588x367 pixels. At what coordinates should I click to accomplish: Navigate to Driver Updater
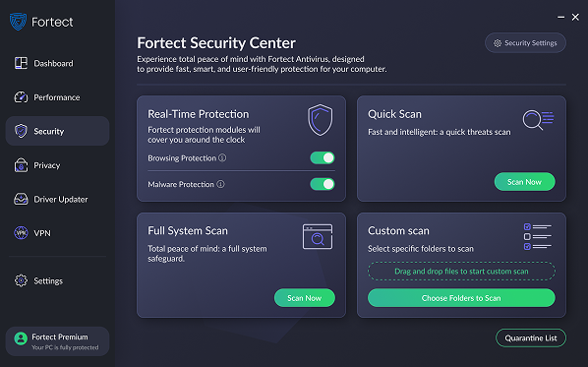coord(57,199)
